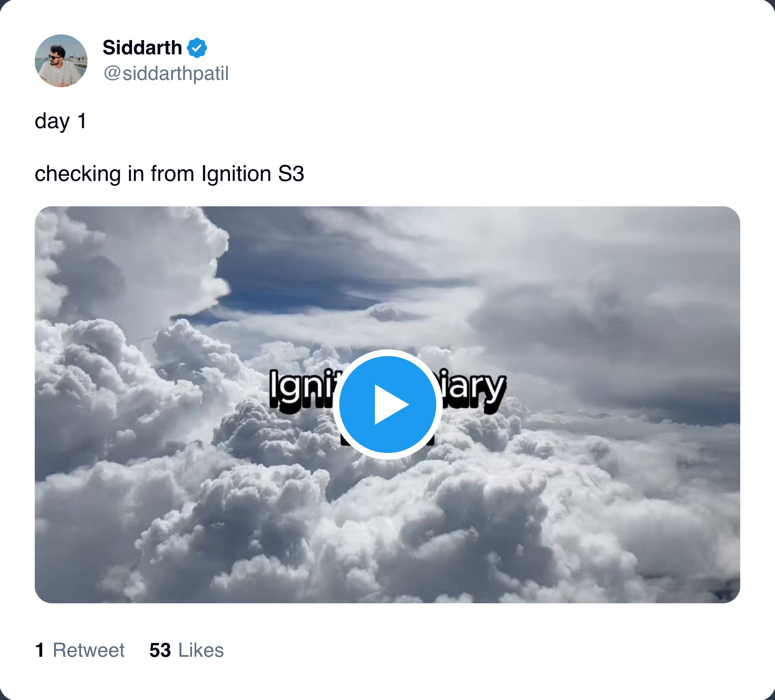The width and height of the screenshot is (775, 700).
Task: Click the 53 likes count
Action: [160, 650]
